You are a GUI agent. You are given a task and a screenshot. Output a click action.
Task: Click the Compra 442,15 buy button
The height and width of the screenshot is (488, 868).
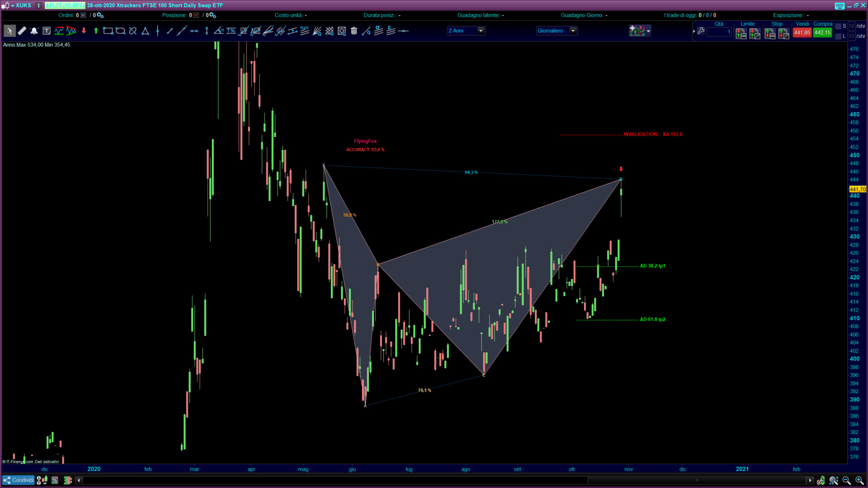click(x=822, y=33)
